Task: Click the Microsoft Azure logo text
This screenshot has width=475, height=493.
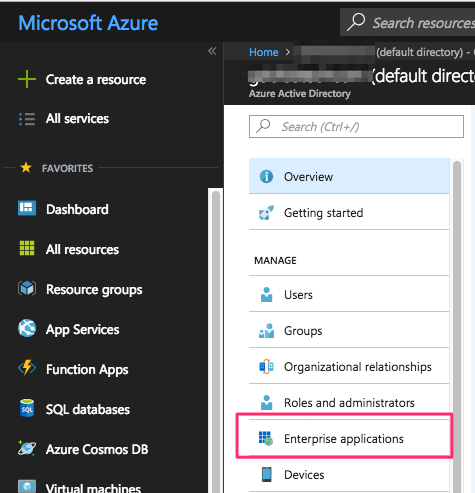Action: coord(88,23)
